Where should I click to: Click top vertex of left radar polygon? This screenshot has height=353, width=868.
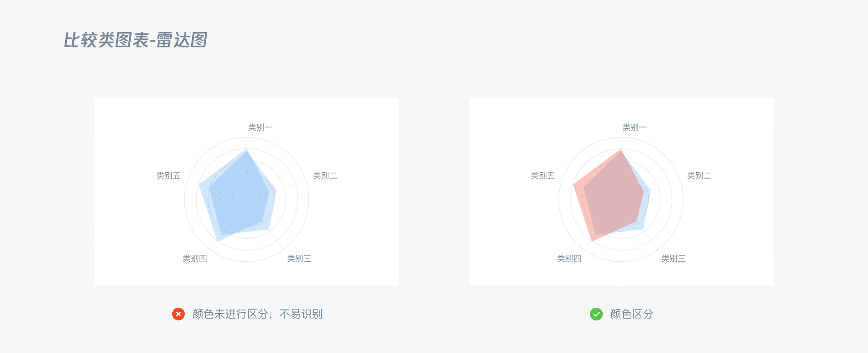pyautogui.click(x=247, y=150)
